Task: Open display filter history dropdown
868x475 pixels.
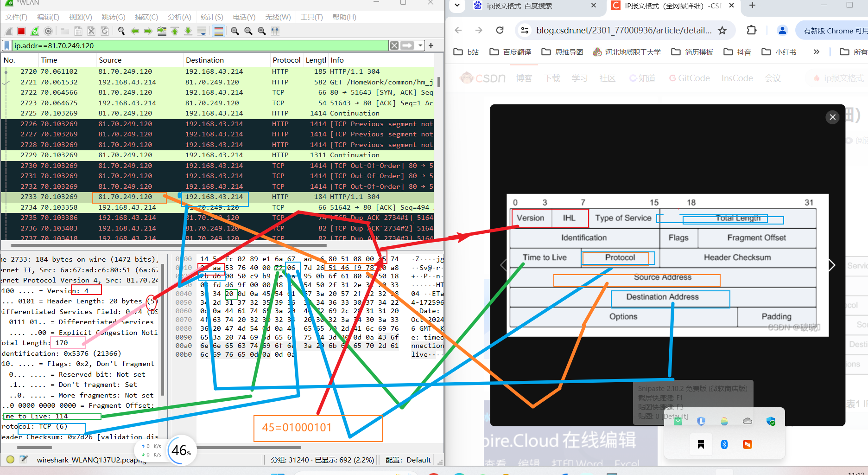Action: click(x=420, y=45)
